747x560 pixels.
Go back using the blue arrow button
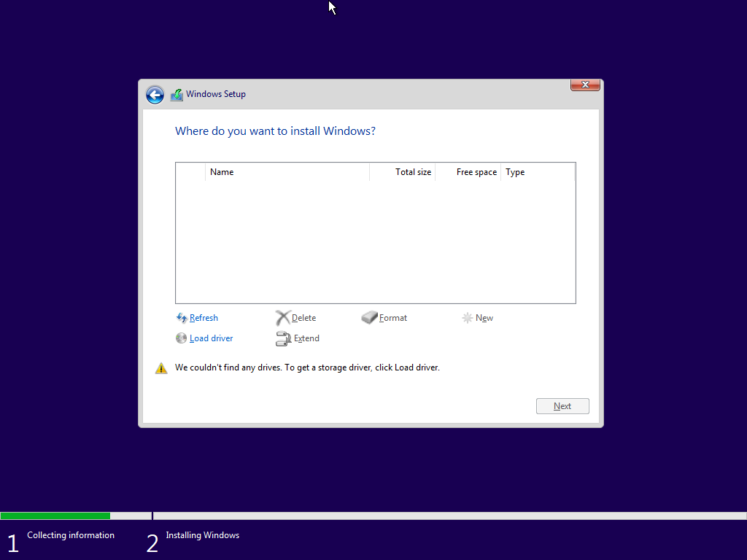[155, 95]
